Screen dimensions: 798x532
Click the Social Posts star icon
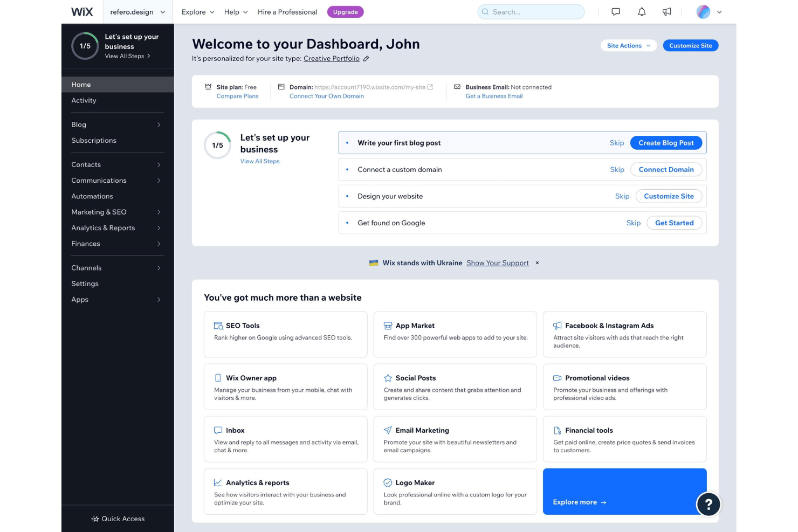coord(388,378)
